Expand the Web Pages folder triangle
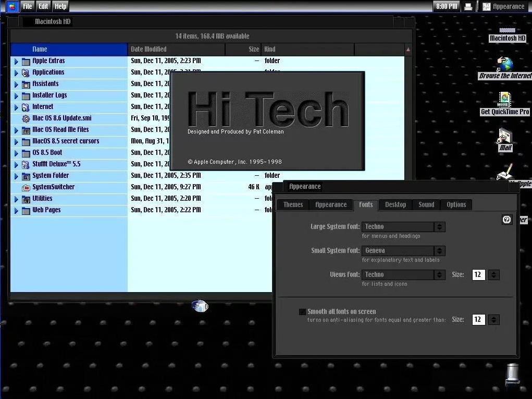This screenshot has height=399, width=532. coord(16,211)
